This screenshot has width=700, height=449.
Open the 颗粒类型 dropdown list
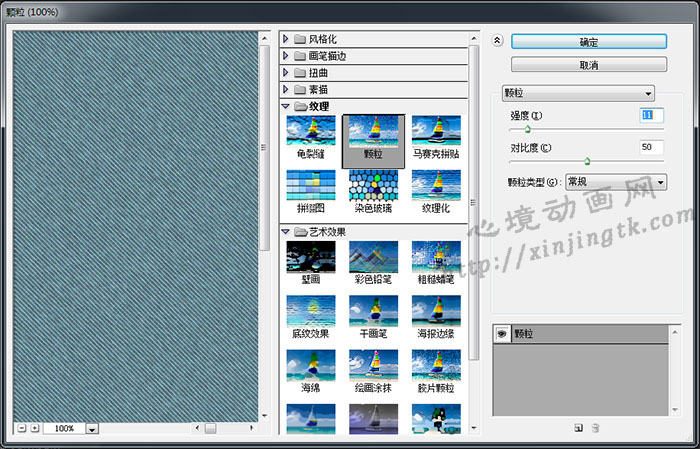(x=615, y=183)
